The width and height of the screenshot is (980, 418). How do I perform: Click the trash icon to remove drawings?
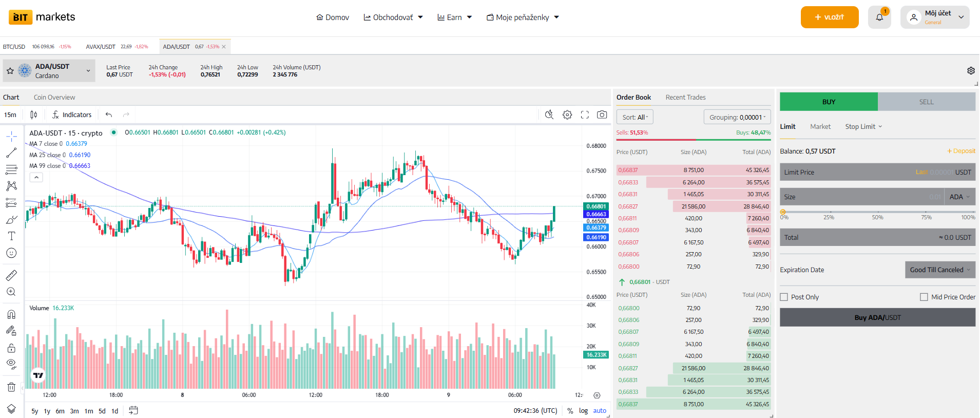(11, 387)
